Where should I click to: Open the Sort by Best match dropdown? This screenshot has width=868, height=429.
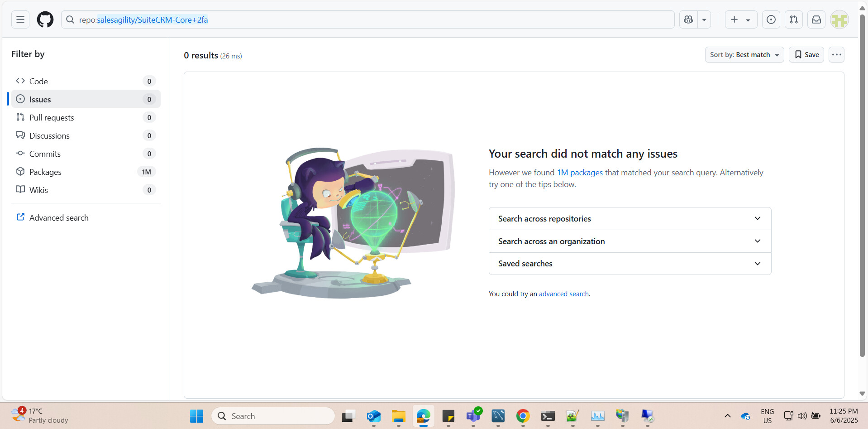744,55
